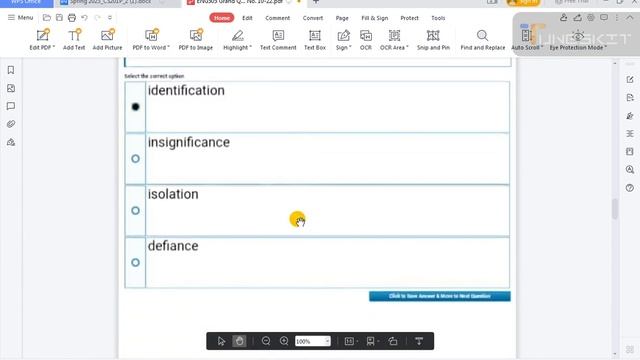Image resolution: width=640 pixels, height=360 pixels.
Task: Switch to the Edit ribbon tab
Action: click(x=247, y=18)
